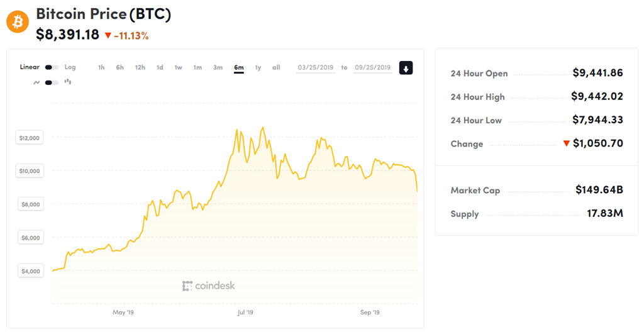Click the 24 Hour High value $9,442.02

pyautogui.click(x=597, y=96)
